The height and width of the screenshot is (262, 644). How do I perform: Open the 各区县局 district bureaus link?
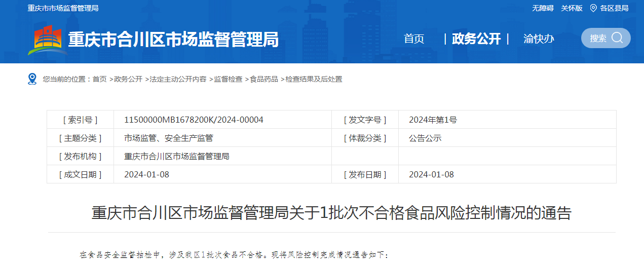pos(614,8)
